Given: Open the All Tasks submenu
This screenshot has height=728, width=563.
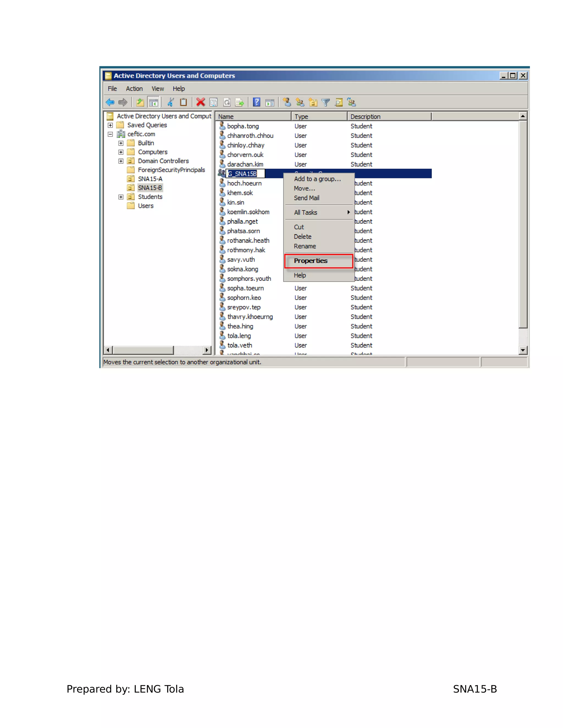Looking at the screenshot, I should pyautogui.click(x=305, y=212).
